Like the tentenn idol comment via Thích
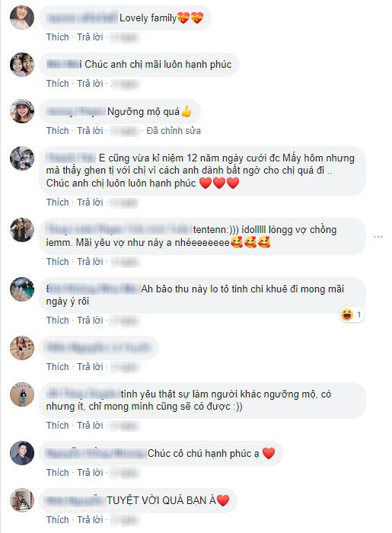 tap(57, 262)
